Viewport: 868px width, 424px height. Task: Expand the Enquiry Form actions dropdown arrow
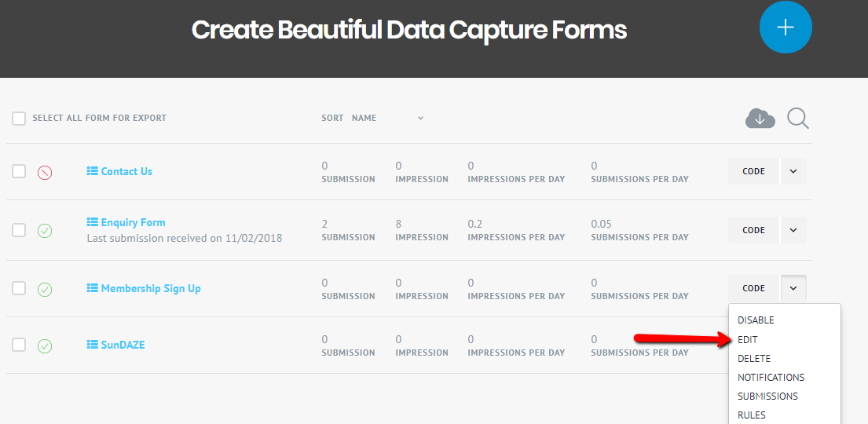click(x=793, y=230)
